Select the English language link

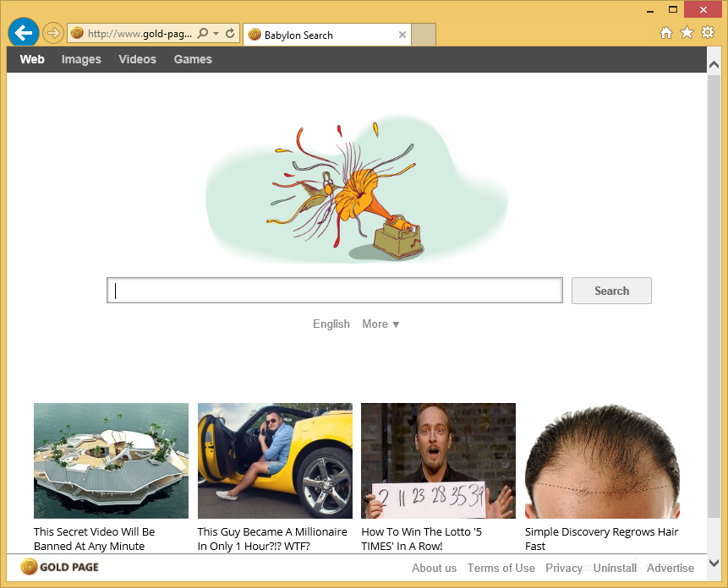[331, 324]
